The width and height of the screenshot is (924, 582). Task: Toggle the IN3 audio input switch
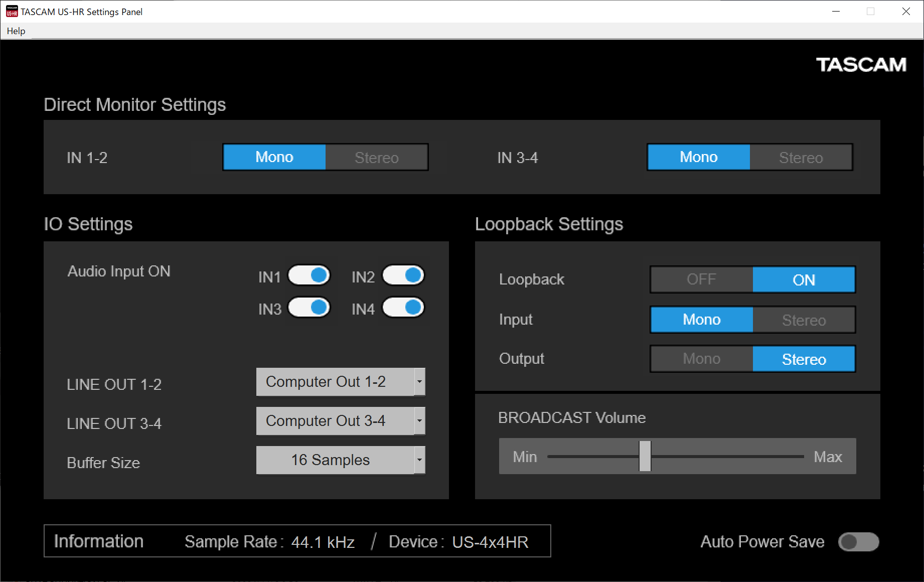point(309,308)
